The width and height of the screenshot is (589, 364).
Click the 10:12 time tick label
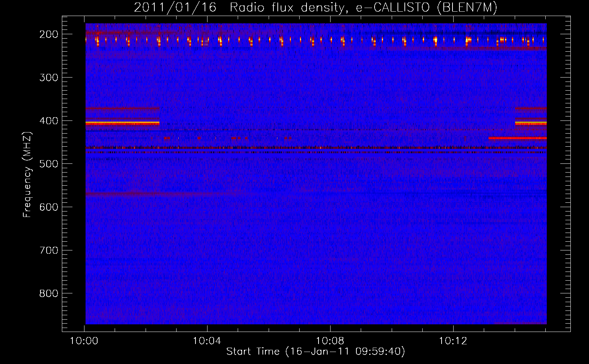453,341
